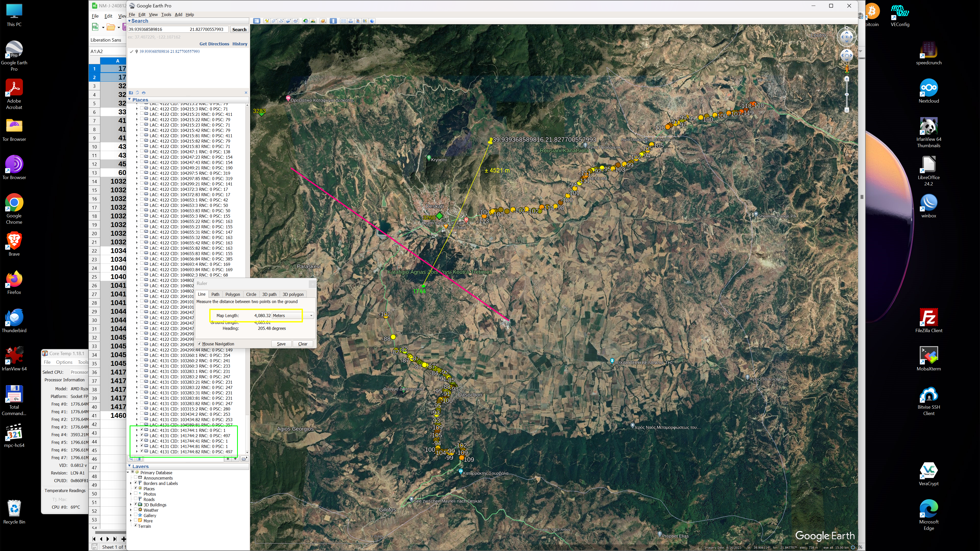Show historical imagery clock icon

pos(306,21)
